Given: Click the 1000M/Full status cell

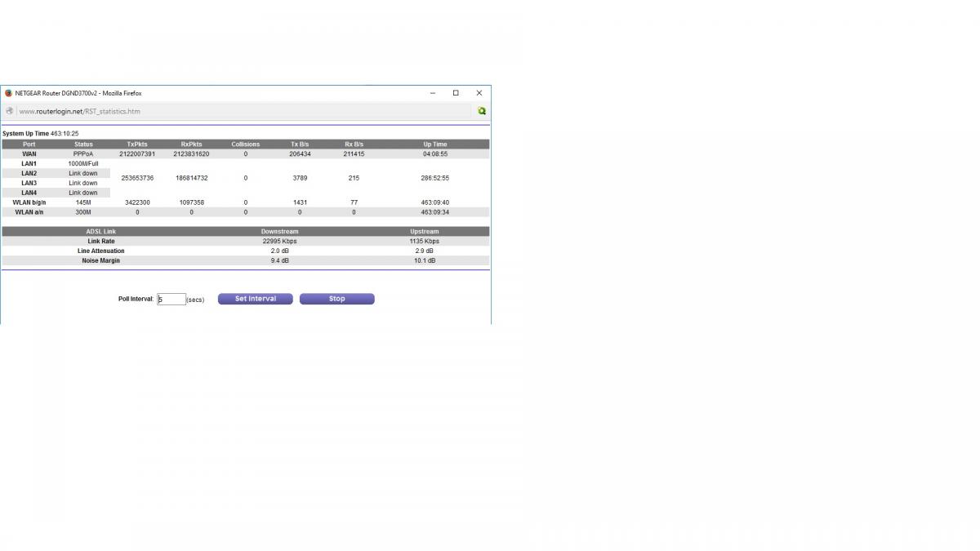Looking at the screenshot, I should 83,163.
